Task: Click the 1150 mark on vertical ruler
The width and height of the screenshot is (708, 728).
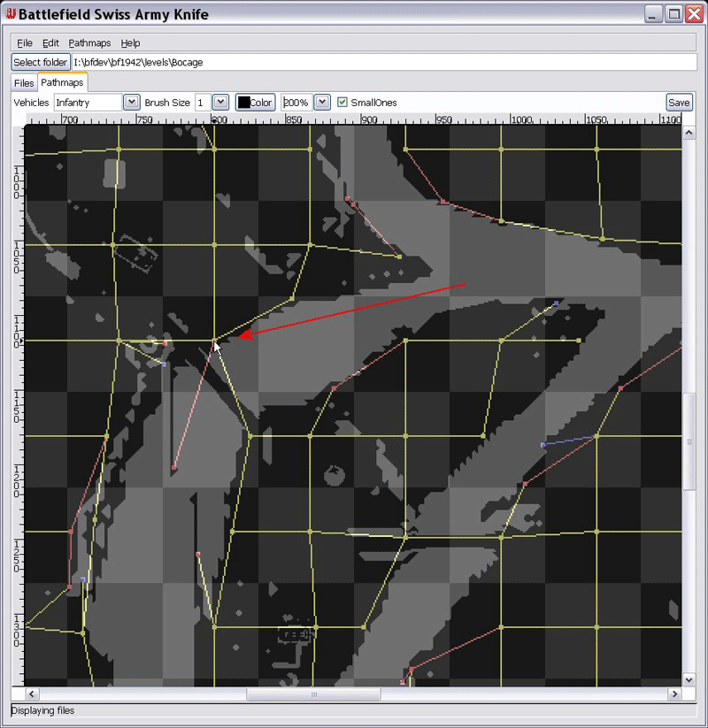Action: [17, 407]
